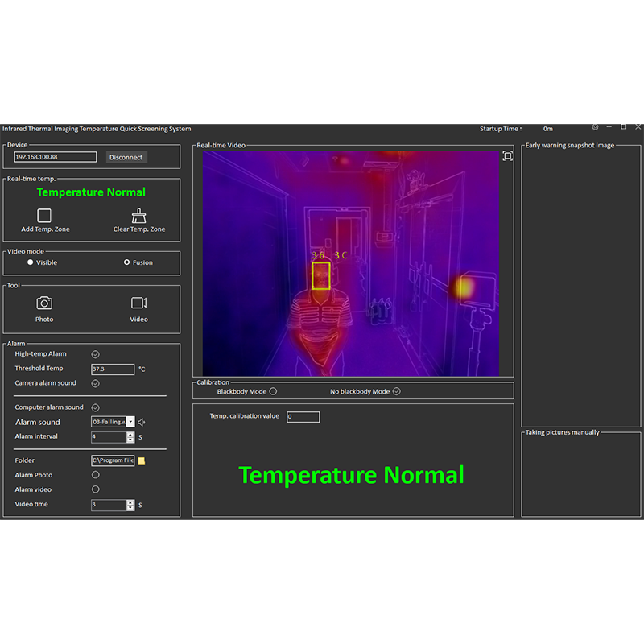Click the folder icon to browse save path

pos(142,460)
